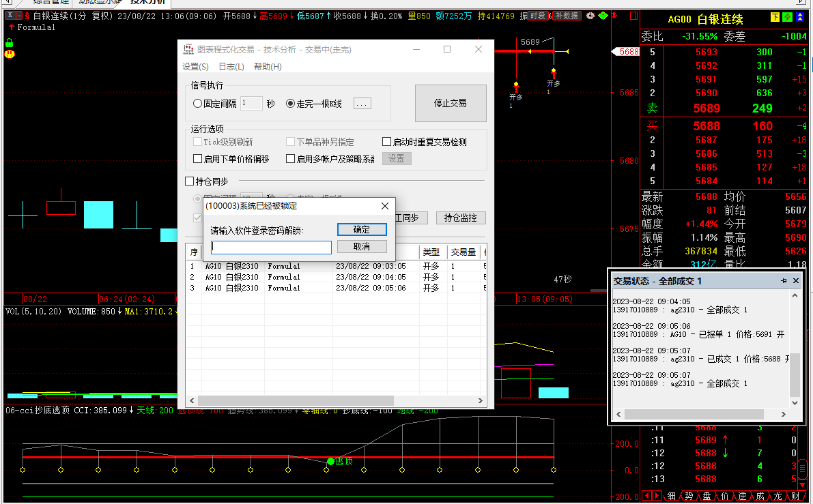Tick the 启用下单价格偏移 checkbox
Screen dimensions: 813x504
click(198, 159)
